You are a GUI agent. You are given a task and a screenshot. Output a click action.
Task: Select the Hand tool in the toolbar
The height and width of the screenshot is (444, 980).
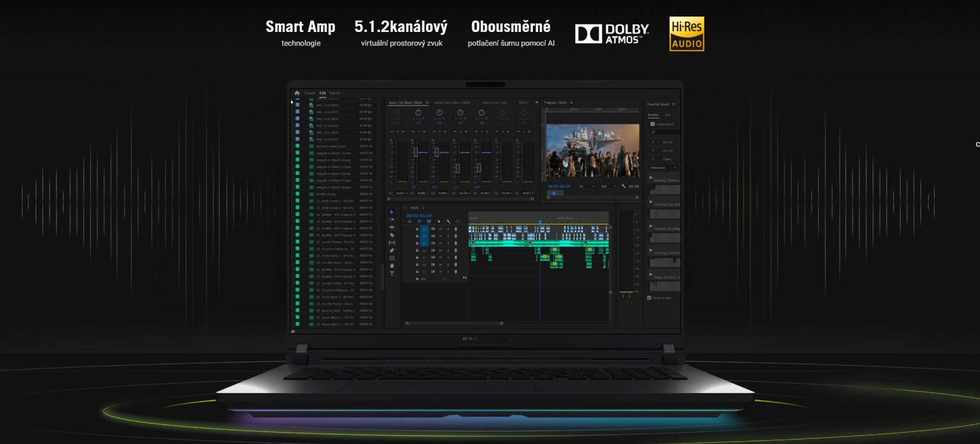pyautogui.click(x=392, y=266)
